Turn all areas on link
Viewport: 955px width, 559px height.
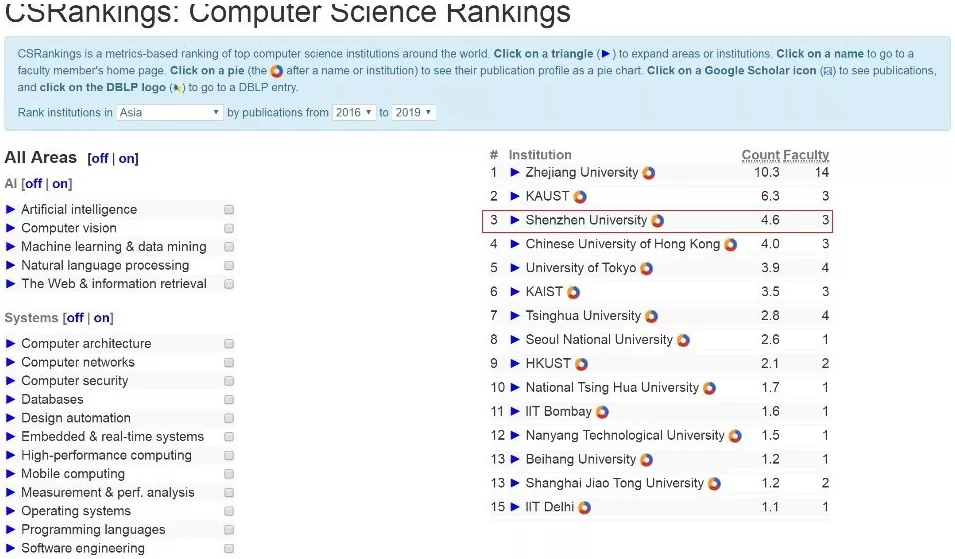[126, 158]
